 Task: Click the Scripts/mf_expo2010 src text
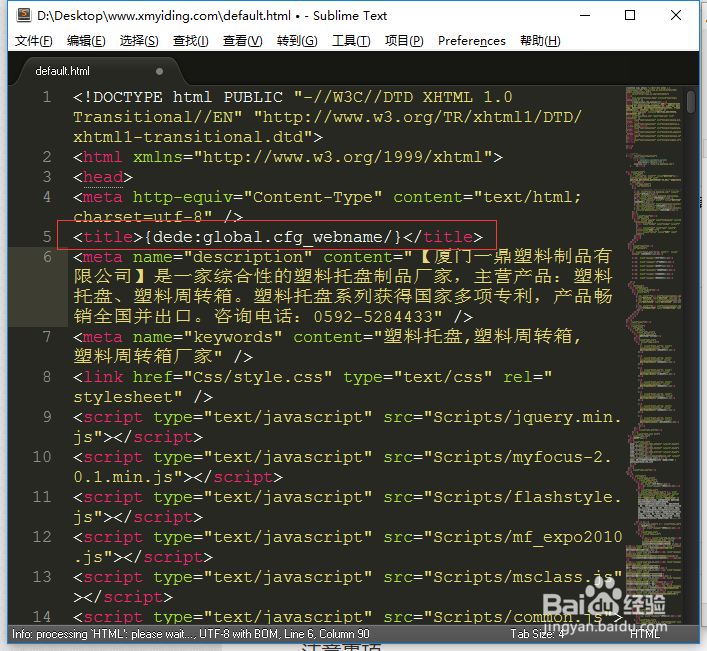pyautogui.click(x=528, y=537)
